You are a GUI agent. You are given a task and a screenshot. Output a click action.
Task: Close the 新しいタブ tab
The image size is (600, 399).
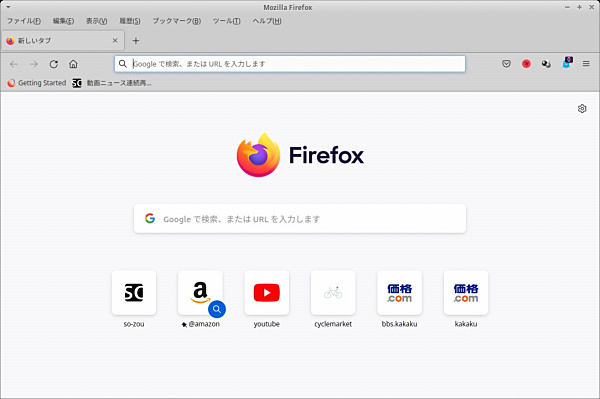pyautogui.click(x=115, y=40)
